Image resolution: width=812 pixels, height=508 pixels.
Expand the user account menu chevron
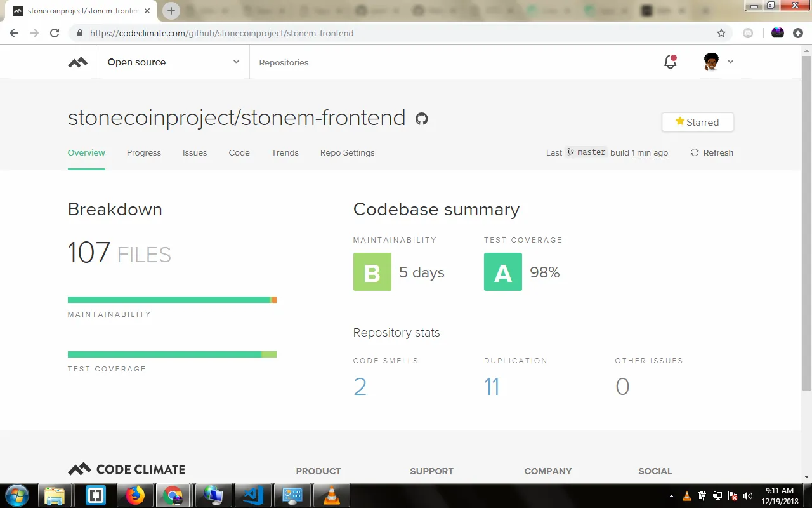click(730, 62)
